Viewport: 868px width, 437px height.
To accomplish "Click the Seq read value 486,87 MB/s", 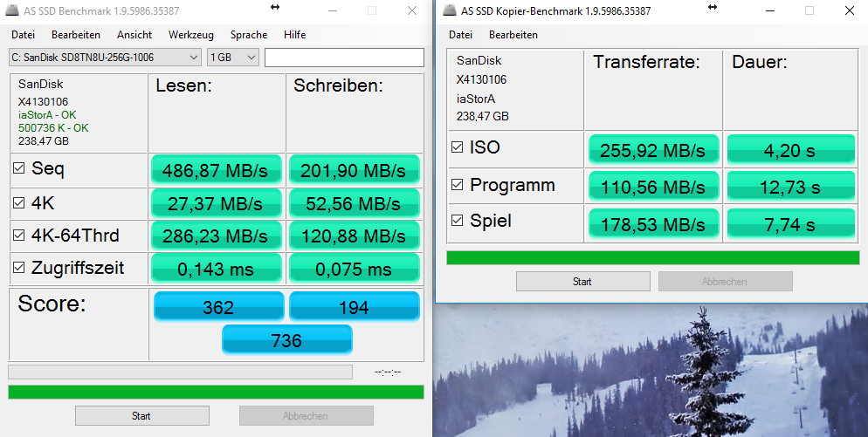I will 216,170.
